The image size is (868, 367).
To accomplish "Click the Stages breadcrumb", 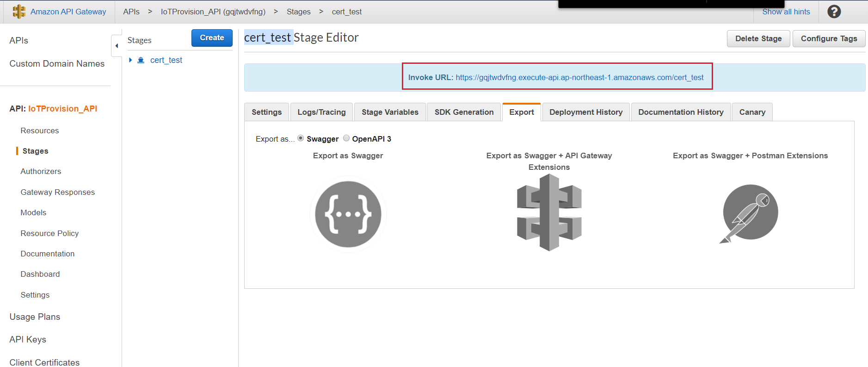I will point(298,12).
